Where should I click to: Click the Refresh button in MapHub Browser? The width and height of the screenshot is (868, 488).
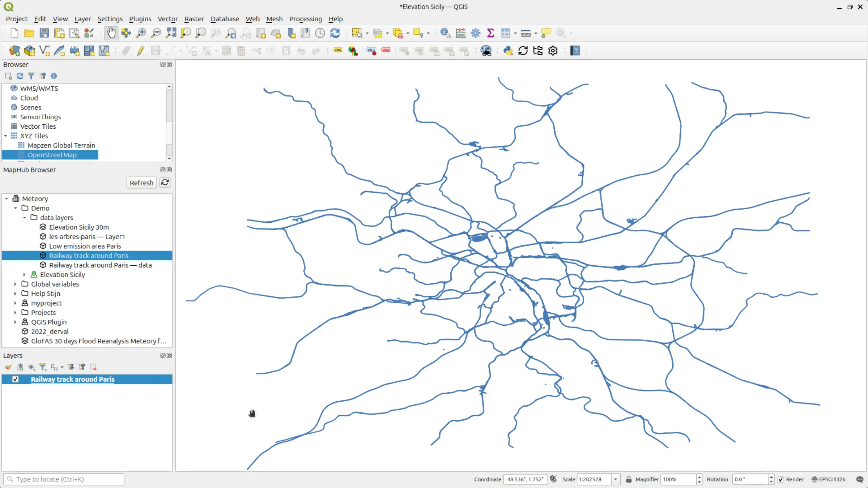pyautogui.click(x=141, y=183)
